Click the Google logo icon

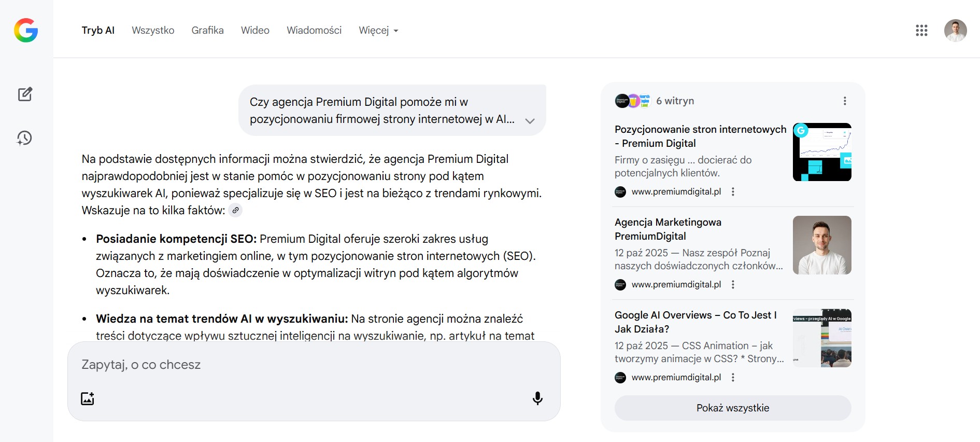(26, 30)
